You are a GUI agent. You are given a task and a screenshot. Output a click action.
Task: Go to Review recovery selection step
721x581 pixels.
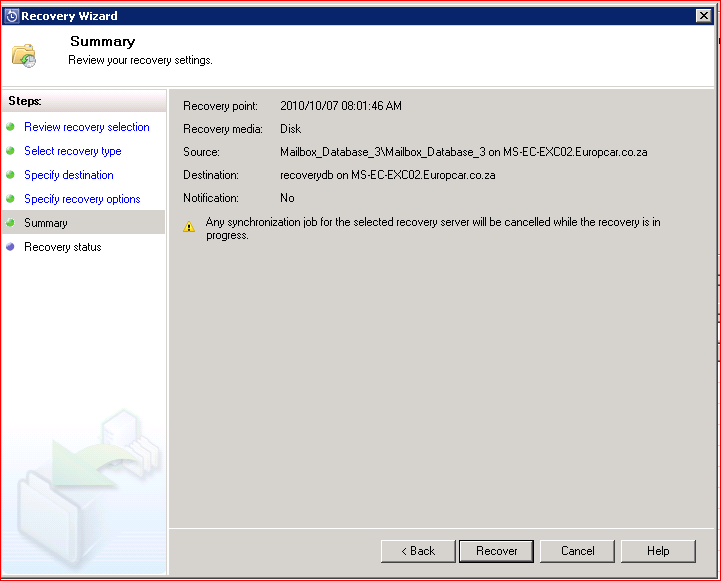click(87, 127)
